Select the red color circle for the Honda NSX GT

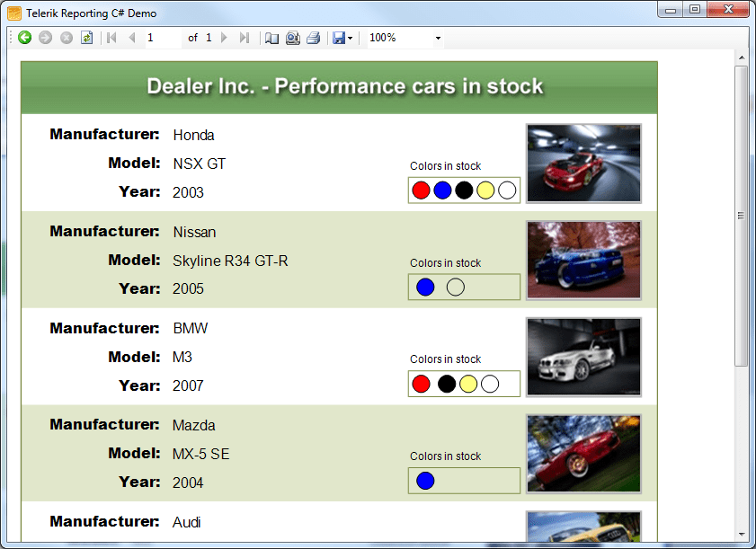click(421, 190)
